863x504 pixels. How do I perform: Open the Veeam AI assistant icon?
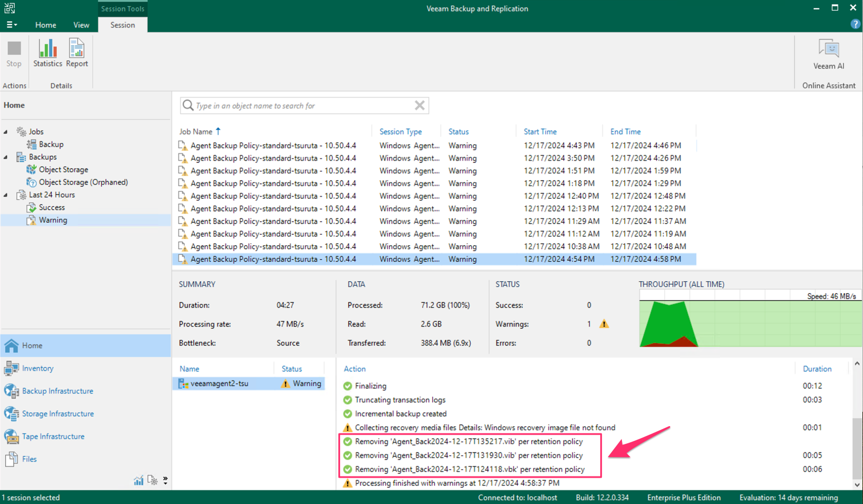829,49
